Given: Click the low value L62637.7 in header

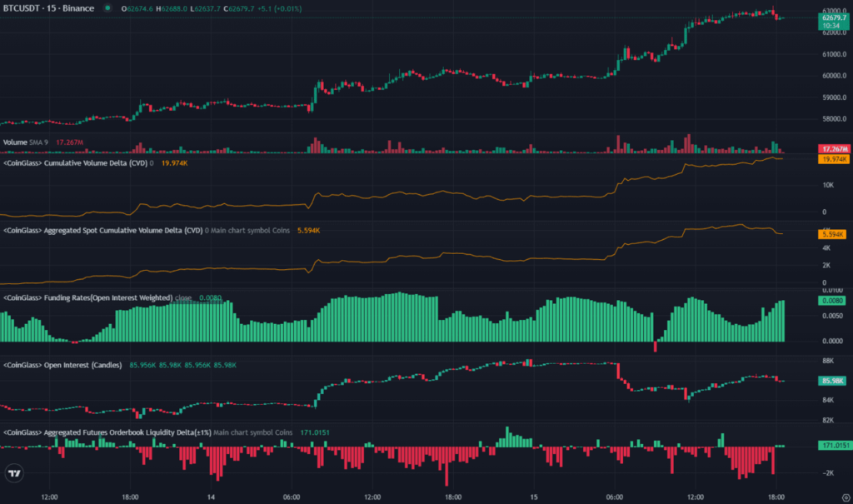Looking at the screenshot, I should pyautogui.click(x=205, y=8).
